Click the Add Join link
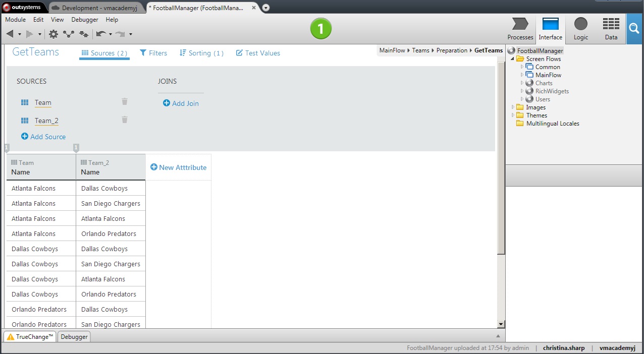Screen dimensions: 644x354 (181, 103)
